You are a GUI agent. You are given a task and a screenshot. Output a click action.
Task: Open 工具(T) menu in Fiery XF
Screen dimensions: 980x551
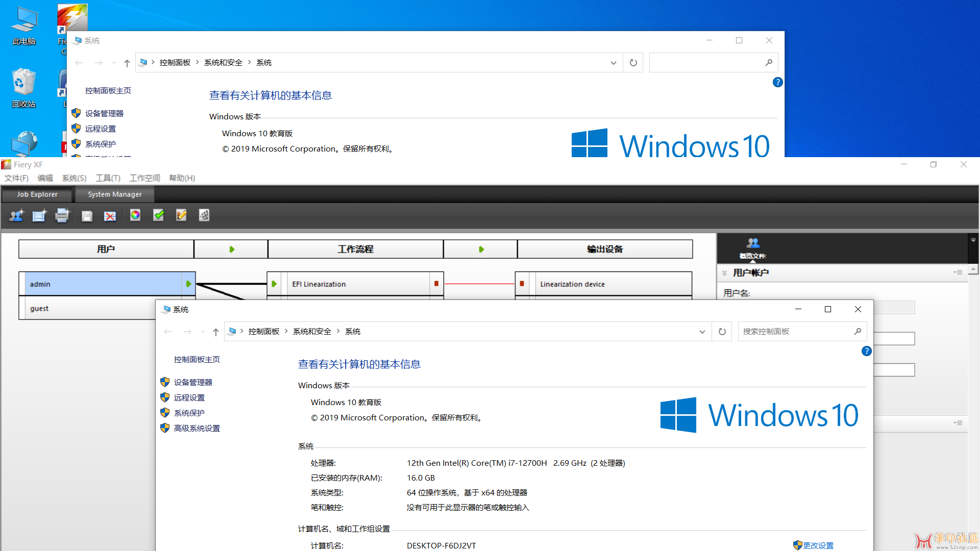[x=108, y=178]
